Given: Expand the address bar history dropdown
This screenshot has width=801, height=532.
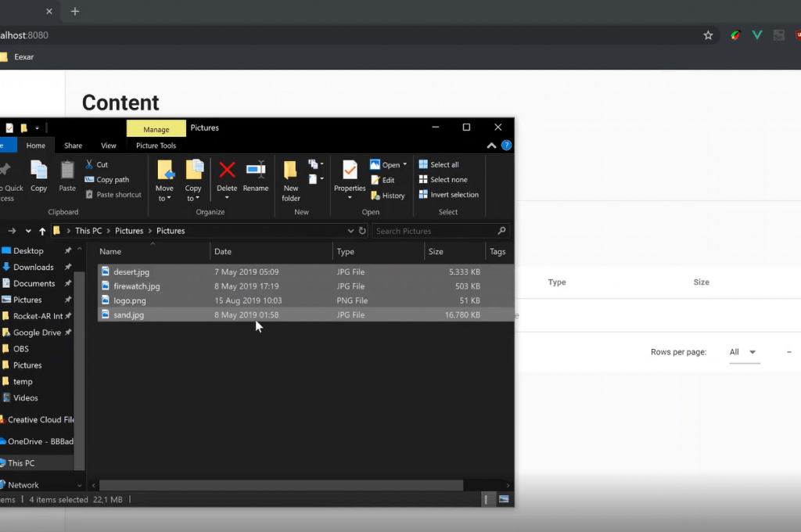Looking at the screenshot, I should point(350,231).
